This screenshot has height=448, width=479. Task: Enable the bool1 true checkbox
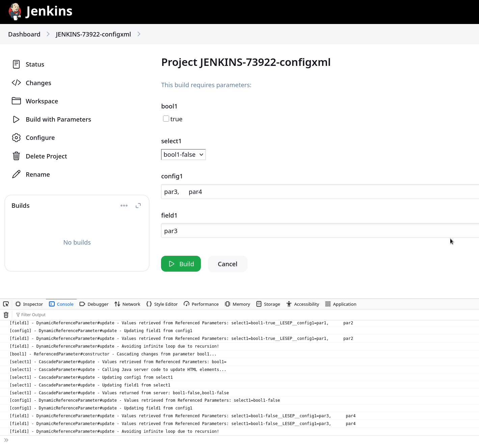[166, 119]
